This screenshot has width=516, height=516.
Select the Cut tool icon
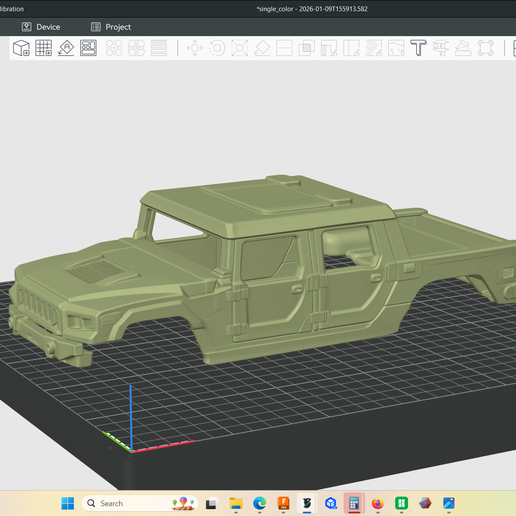point(284,48)
